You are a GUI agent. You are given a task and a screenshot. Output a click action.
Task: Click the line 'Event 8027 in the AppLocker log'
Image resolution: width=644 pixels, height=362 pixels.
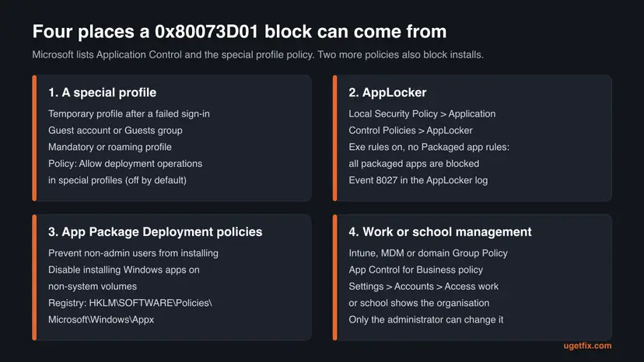tap(418, 180)
